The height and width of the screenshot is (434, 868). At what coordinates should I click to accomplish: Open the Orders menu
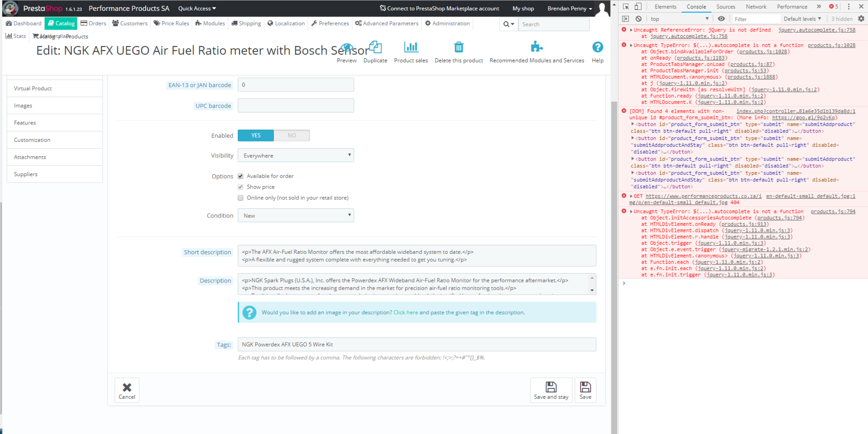pyautogui.click(x=94, y=23)
